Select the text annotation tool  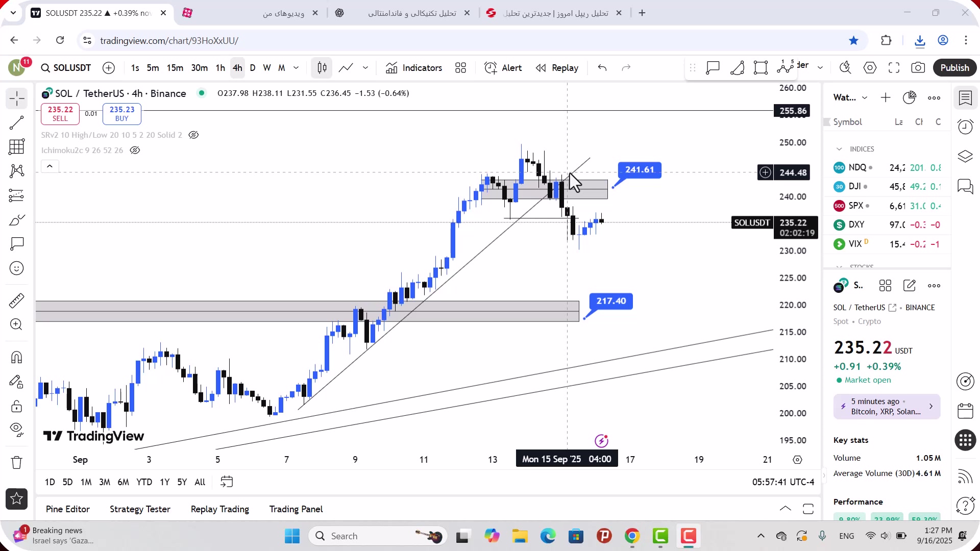[16, 244]
